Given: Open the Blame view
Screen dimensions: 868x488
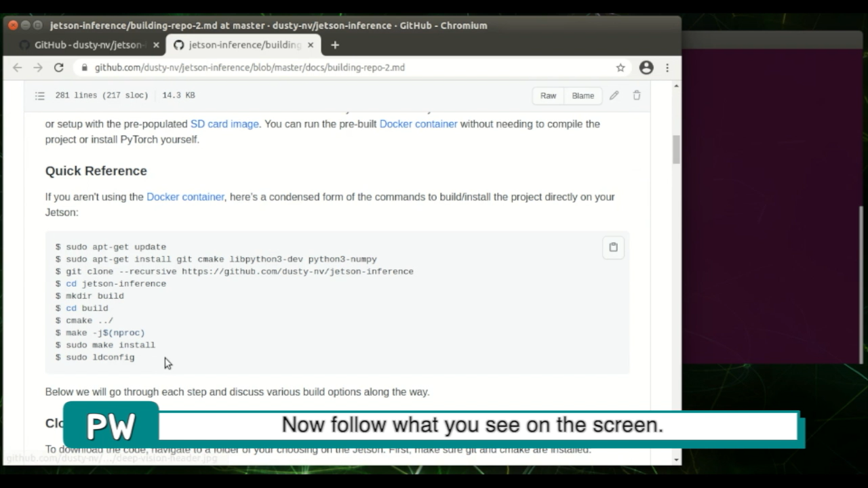Looking at the screenshot, I should pyautogui.click(x=583, y=96).
